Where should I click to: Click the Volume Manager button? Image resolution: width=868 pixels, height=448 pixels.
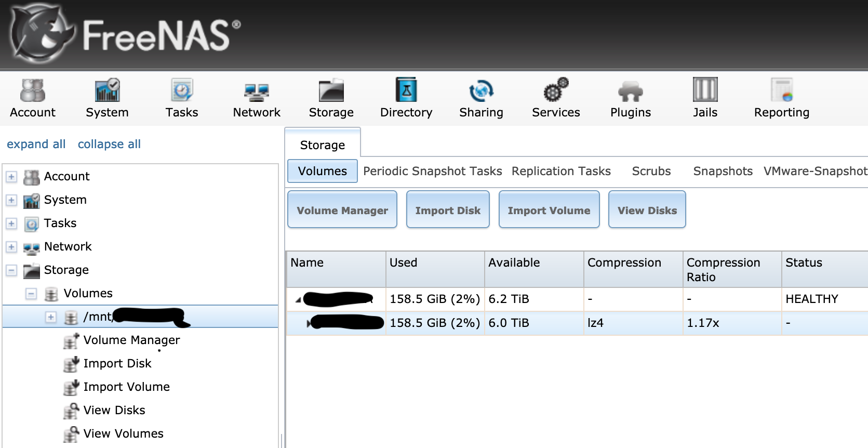pyautogui.click(x=342, y=209)
